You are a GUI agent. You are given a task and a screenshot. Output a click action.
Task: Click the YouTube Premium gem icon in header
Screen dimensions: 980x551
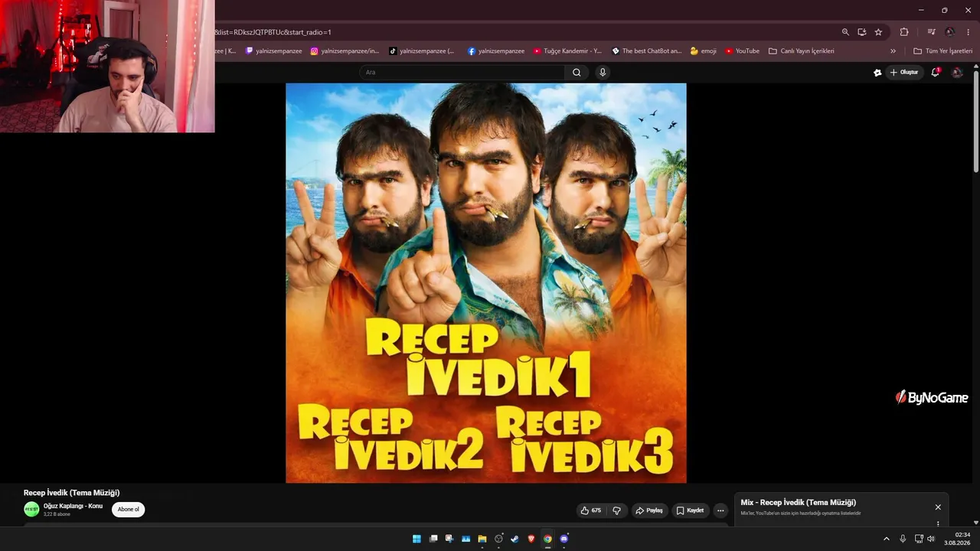(x=877, y=73)
